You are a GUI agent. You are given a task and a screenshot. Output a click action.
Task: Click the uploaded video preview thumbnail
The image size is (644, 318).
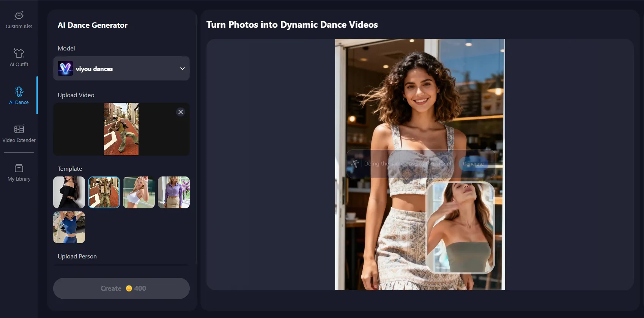click(x=121, y=129)
